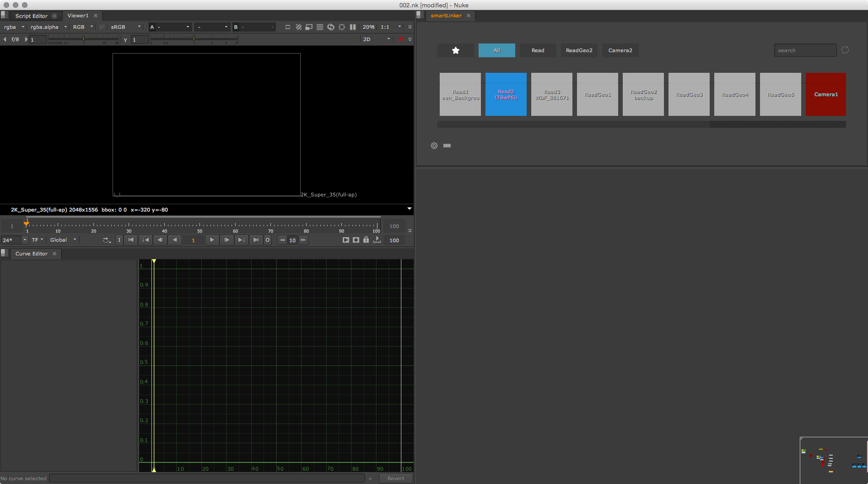Screen dimensions: 868x484
Task: Expand the 2D view mode dropdown
Action: pos(376,39)
